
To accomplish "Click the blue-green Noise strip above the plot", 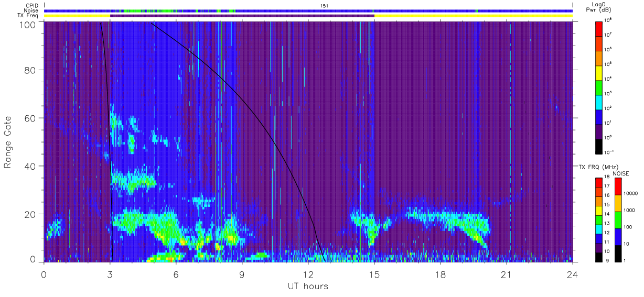I will (x=308, y=10).
